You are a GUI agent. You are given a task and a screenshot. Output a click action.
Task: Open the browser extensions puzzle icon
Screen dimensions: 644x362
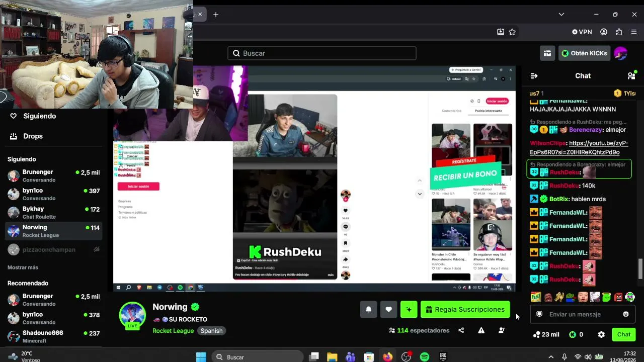(x=619, y=32)
